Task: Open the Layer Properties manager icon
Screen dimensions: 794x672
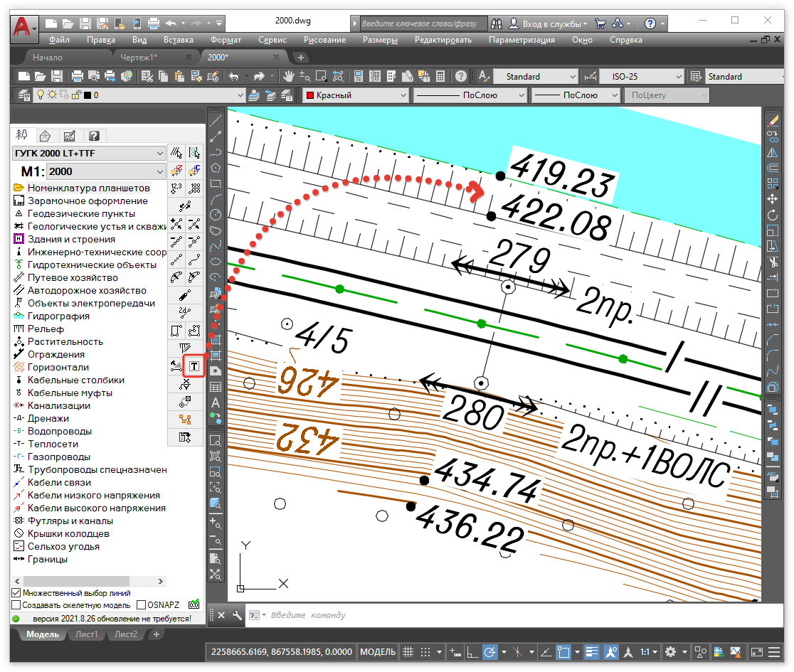Action: [23, 95]
